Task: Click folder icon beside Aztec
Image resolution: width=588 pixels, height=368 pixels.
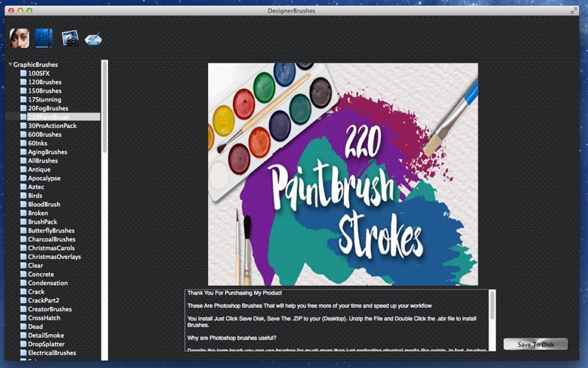Action: tap(24, 187)
